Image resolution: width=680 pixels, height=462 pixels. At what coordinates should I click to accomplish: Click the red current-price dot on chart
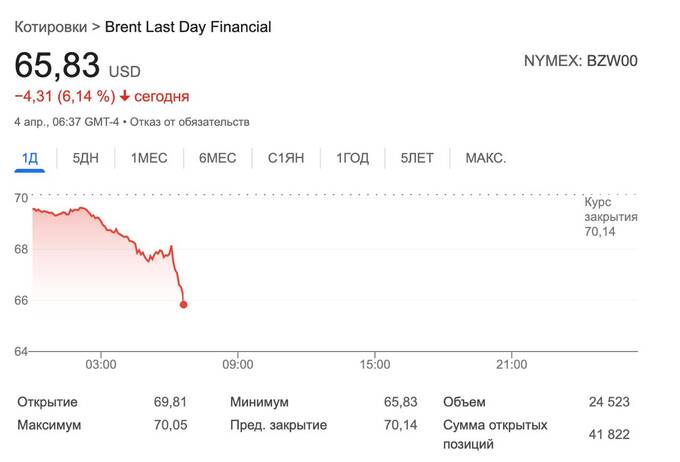pyautogui.click(x=184, y=304)
